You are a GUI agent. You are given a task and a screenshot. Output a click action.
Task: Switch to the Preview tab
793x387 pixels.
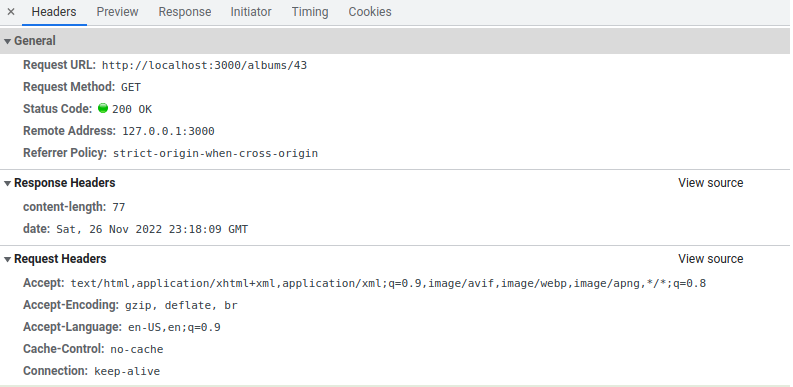[117, 12]
